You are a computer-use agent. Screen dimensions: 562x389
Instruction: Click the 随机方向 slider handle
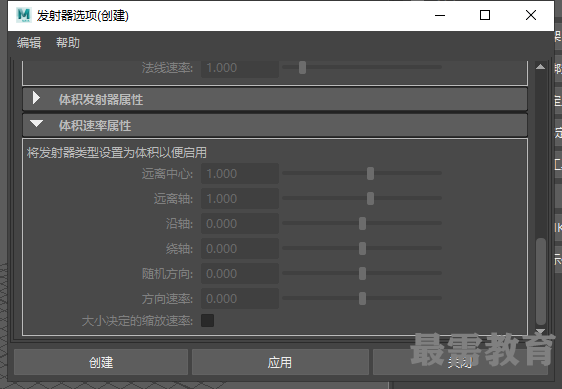coord(362,274)
